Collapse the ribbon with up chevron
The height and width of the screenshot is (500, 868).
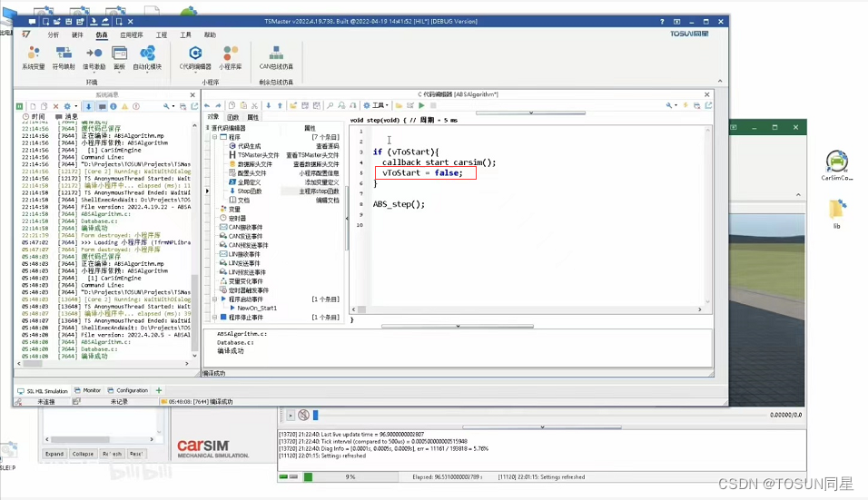point(720,81)
